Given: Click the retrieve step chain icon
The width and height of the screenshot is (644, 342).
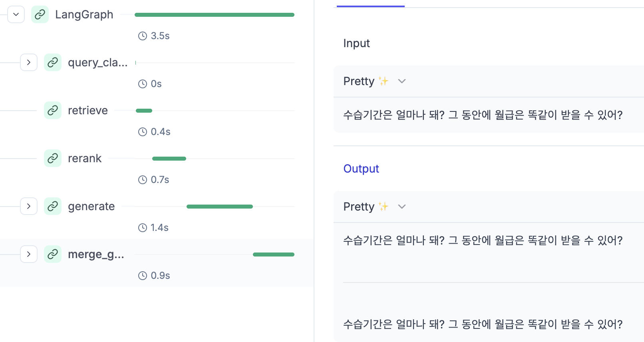Looking at the screenshot, I should 53,110.
